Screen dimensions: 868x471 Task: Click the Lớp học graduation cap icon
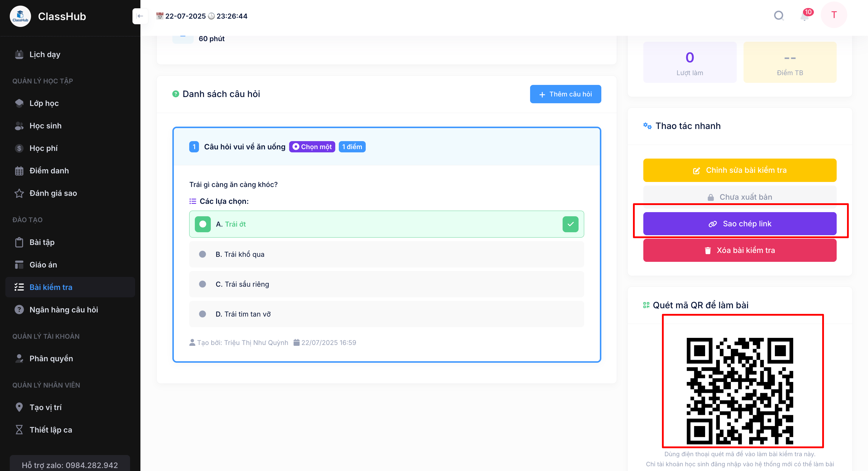point(19,103)
